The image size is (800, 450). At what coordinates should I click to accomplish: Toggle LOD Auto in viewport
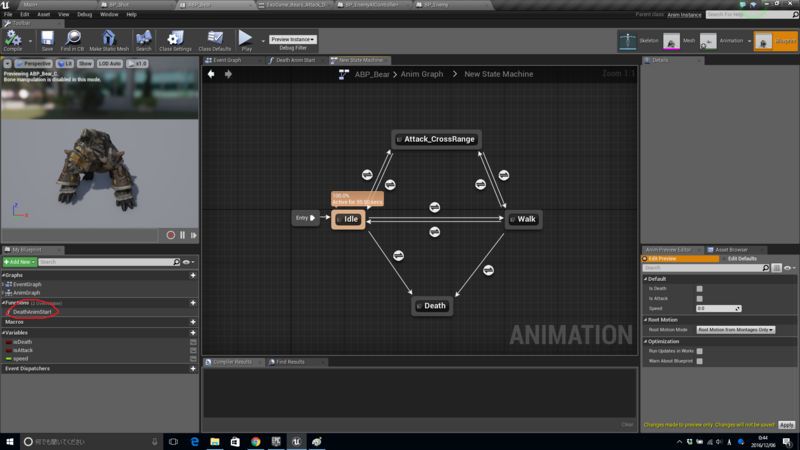click(110, 64)
